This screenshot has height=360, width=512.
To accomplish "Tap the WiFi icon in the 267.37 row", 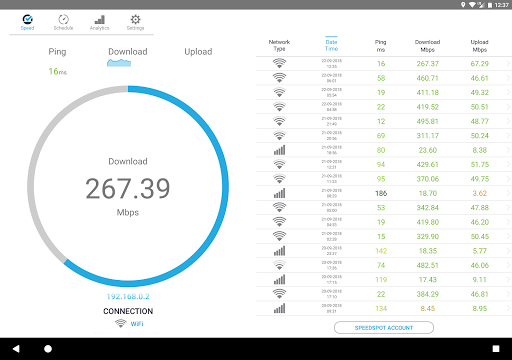I will click(279, 63).
